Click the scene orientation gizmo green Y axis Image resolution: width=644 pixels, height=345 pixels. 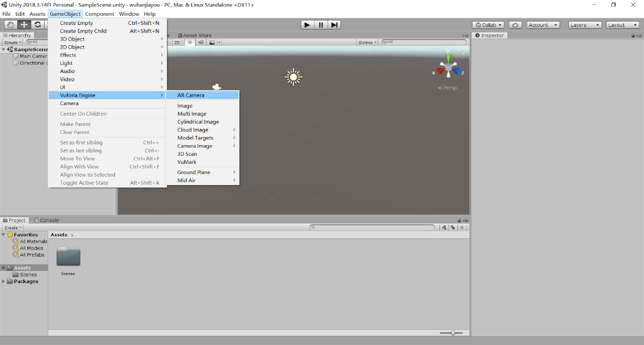click(x=448, y=57)
